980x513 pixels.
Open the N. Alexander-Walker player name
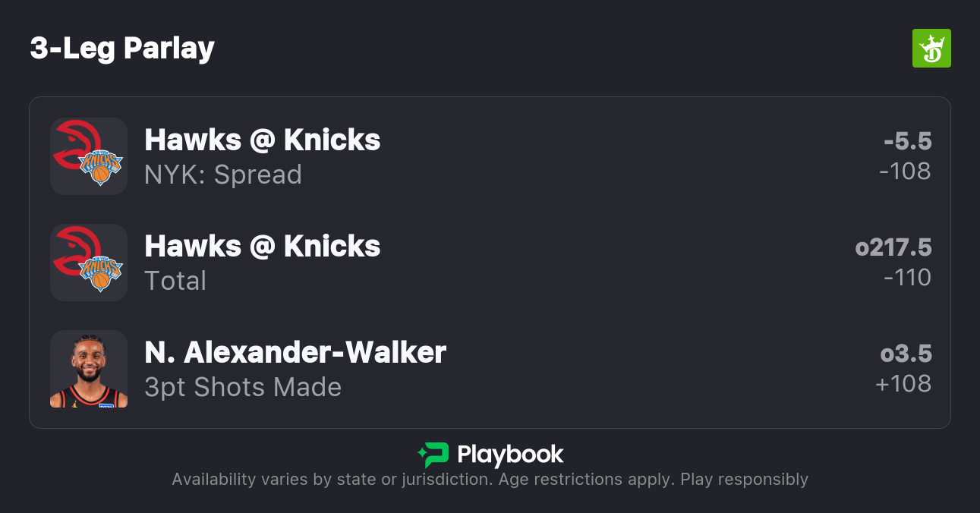tap(295, 353)
